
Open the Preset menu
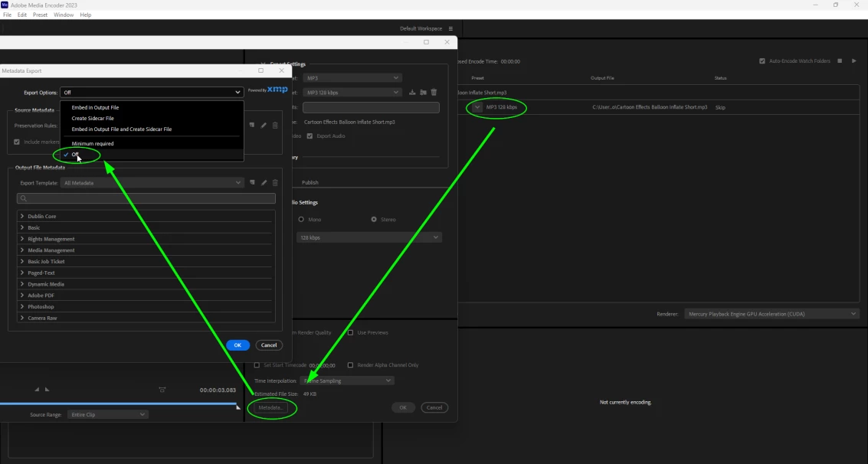tap(40, 15)
